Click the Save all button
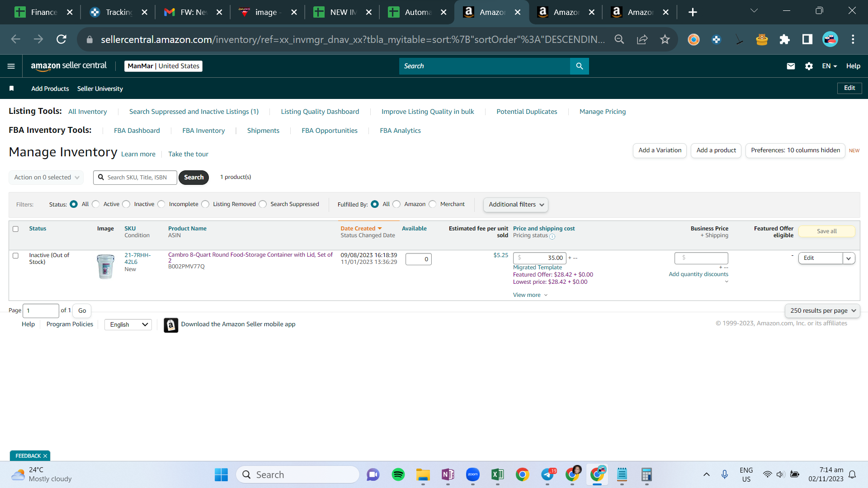This screenshot has height=488, width=868. [x=827, y=231]
